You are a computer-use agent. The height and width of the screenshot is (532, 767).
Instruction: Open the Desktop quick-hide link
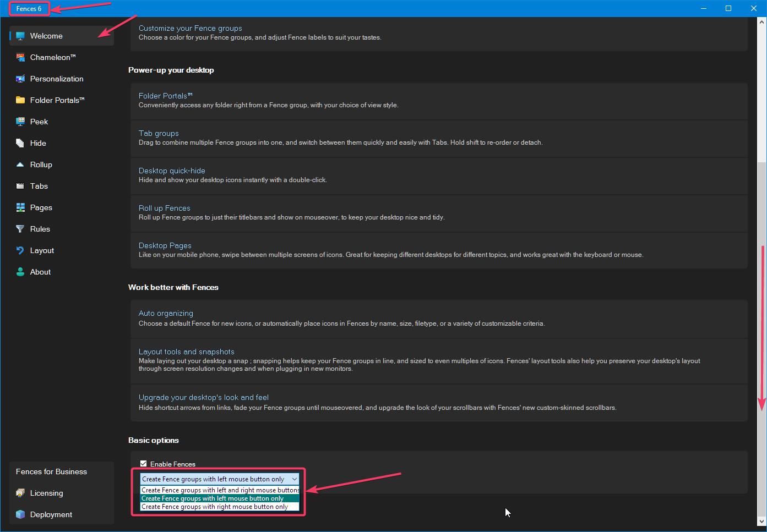click(x=172, y=171)
